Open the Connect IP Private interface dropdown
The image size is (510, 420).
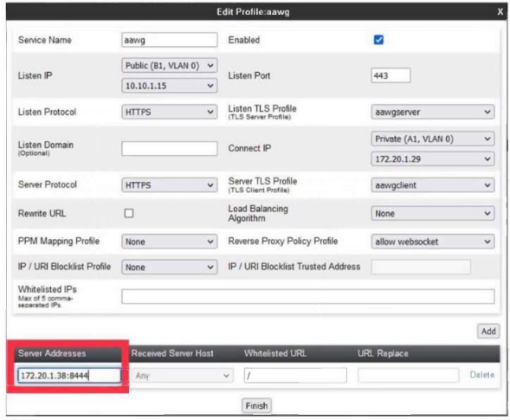pyautogui.click(x=433, y=139)
